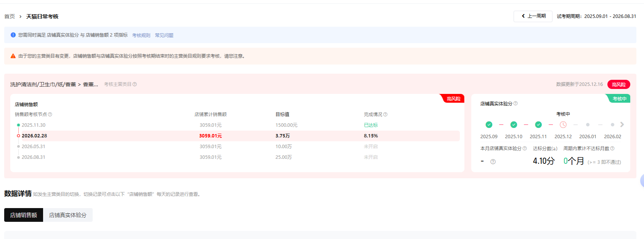This screenshot has width=644, height=239.
Task: Select the 店铺销售额 tab
Action: (24, 215)
